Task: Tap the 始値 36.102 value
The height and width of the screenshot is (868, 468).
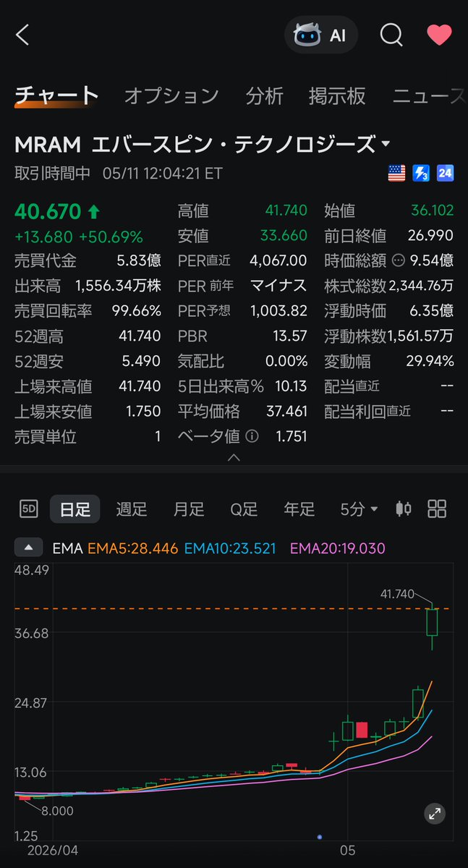Action: [432, 210]
